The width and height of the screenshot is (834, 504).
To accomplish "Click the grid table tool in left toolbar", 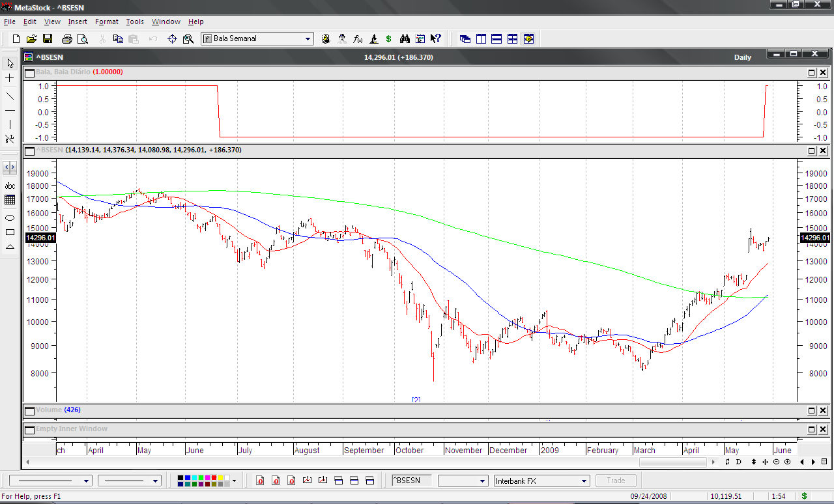I will click(x=10, y=200).
